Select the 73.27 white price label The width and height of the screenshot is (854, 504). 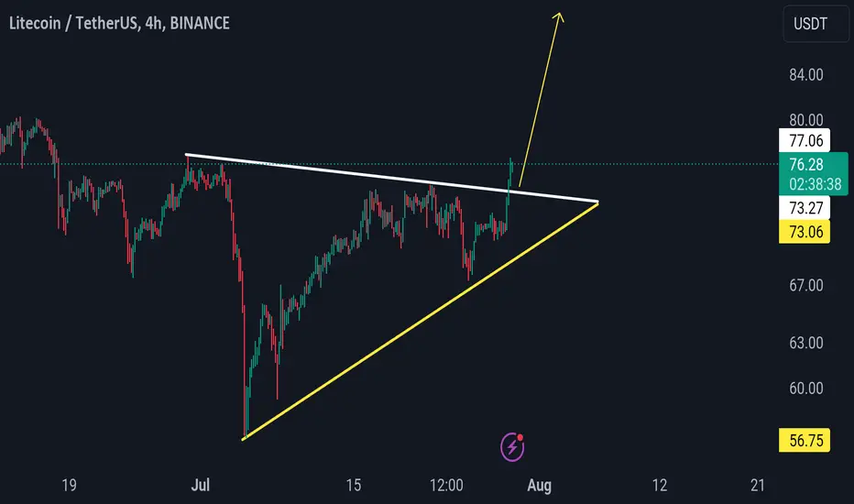pos(805,208)
